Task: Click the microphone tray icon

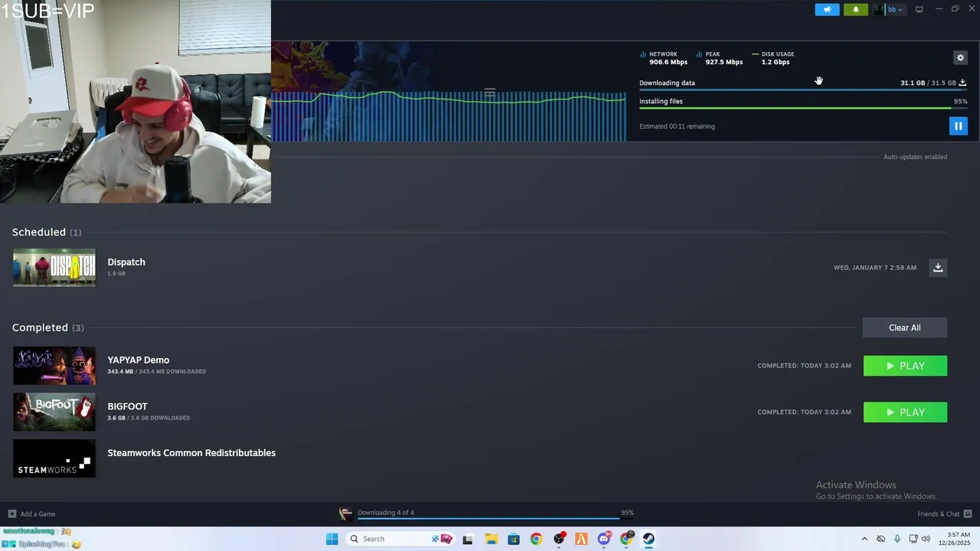Action: point(897,539)
